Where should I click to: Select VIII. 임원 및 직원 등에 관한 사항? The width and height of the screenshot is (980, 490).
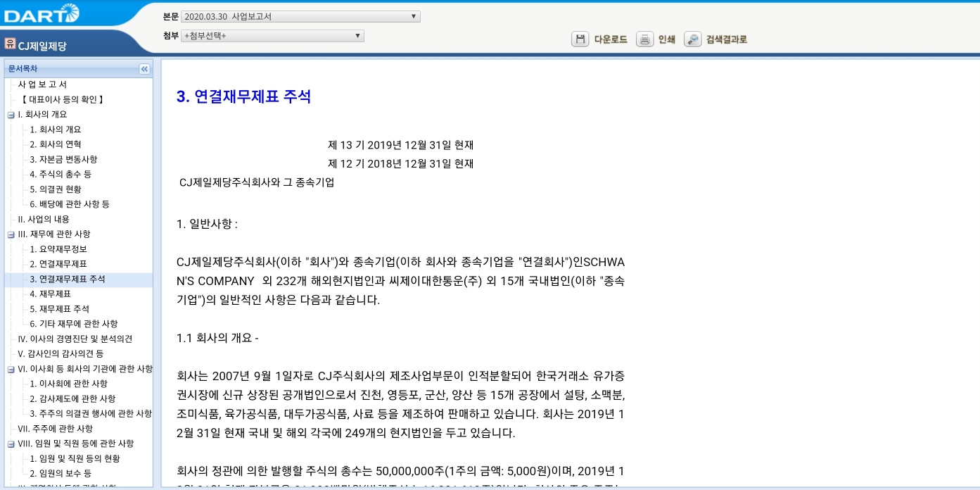[75, 444]
